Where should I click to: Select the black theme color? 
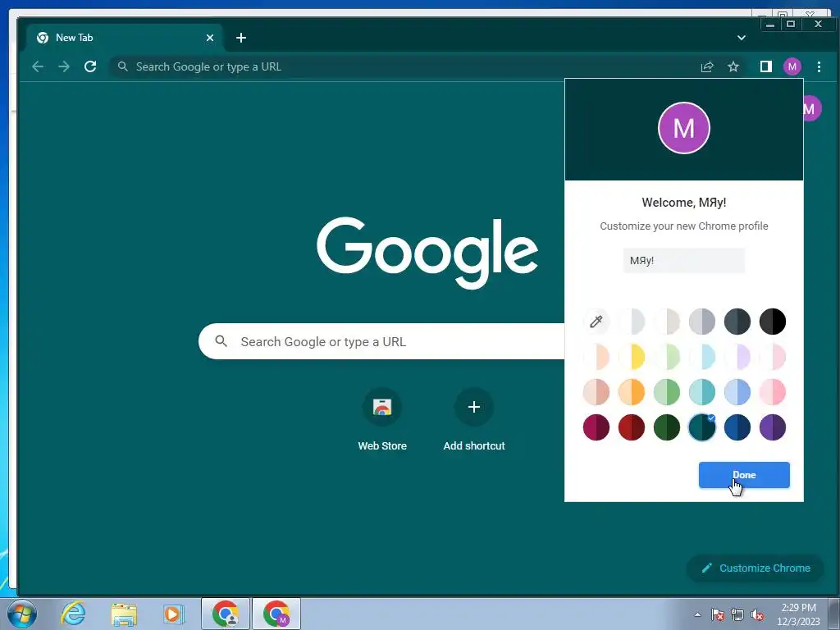pyautogui.click(x=773, y=322)
